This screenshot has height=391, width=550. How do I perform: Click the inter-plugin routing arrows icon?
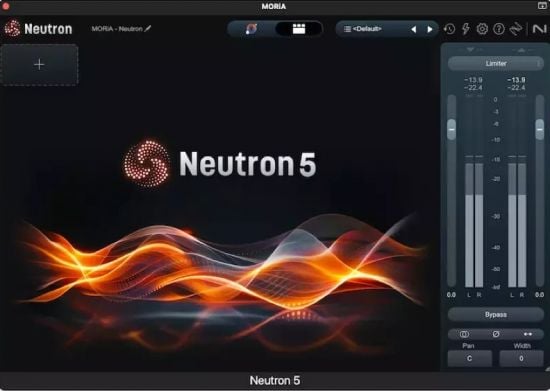(516, 29)
